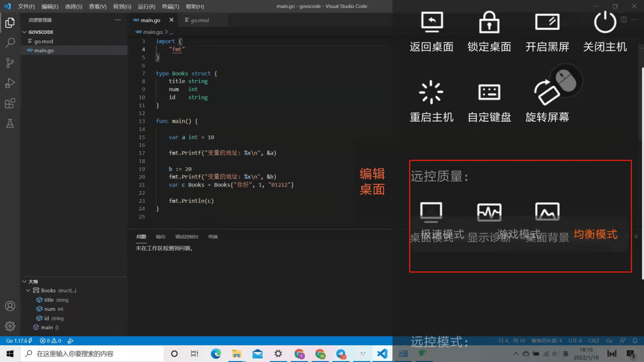Open the Search view in activity bar

pos(10,43)
